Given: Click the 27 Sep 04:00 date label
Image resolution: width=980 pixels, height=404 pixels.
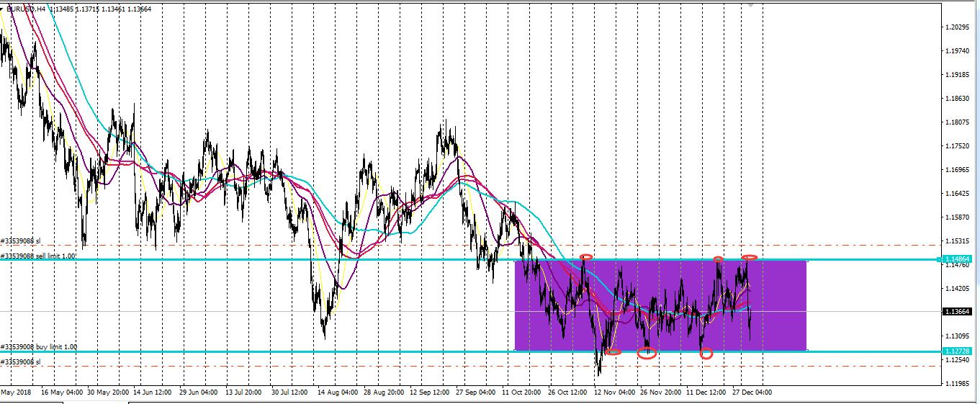Looking at the screenshot, I should point(477,392).
